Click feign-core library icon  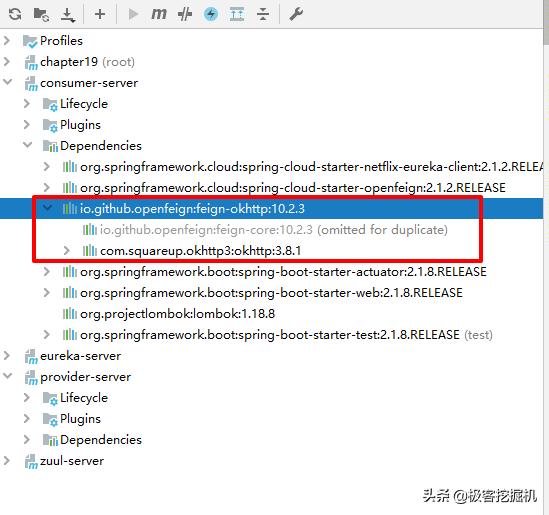pyautogui.click(x=90, y=230)
